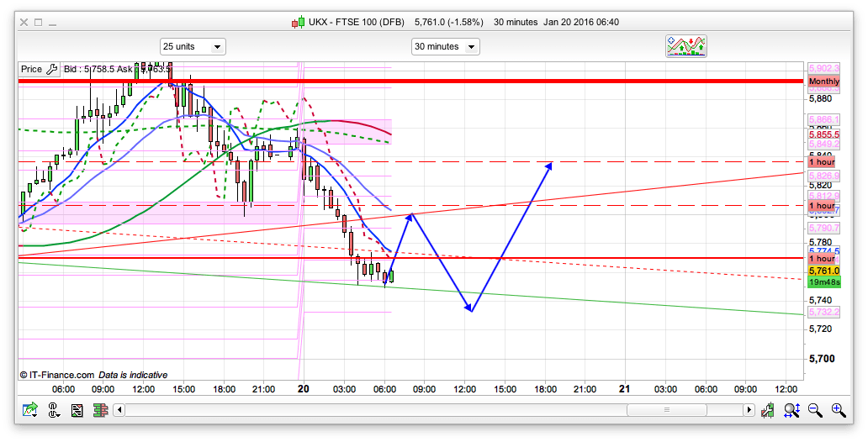Click the scrollbar right arrow
This screenshot has height=442, width=868.
(749, 410)
